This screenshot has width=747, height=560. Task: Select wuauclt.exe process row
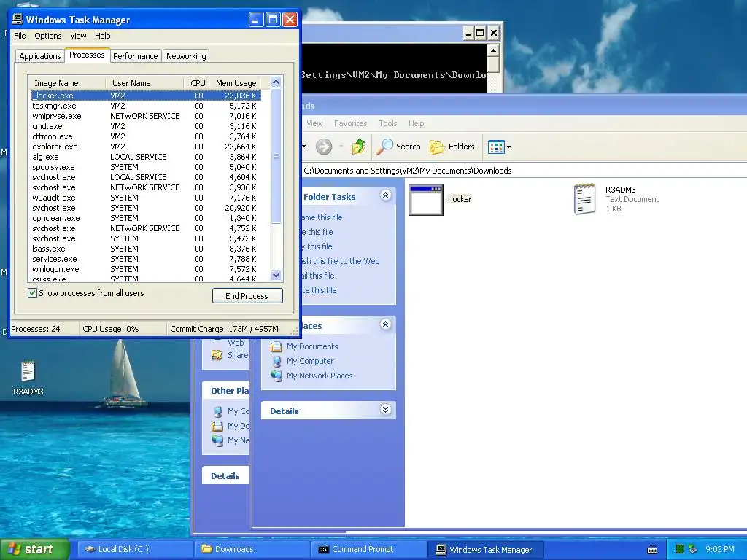pos(146,198)
